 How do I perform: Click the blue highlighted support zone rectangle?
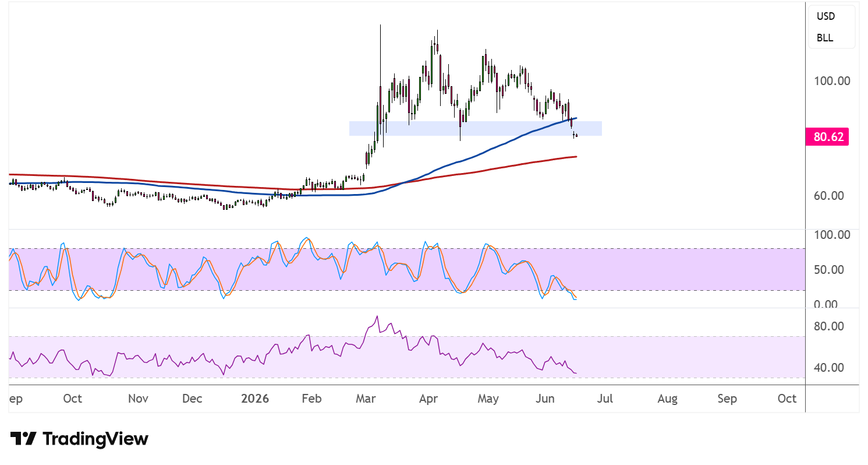(x=475, y=128)
